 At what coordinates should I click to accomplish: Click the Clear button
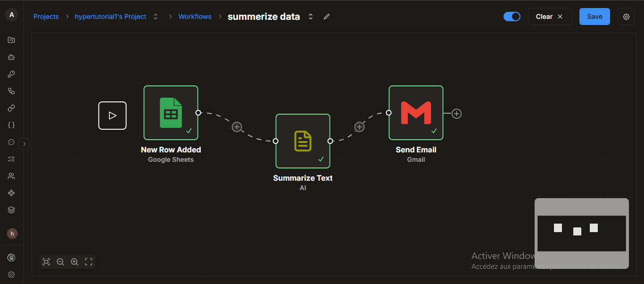click(x=550, y=17)
